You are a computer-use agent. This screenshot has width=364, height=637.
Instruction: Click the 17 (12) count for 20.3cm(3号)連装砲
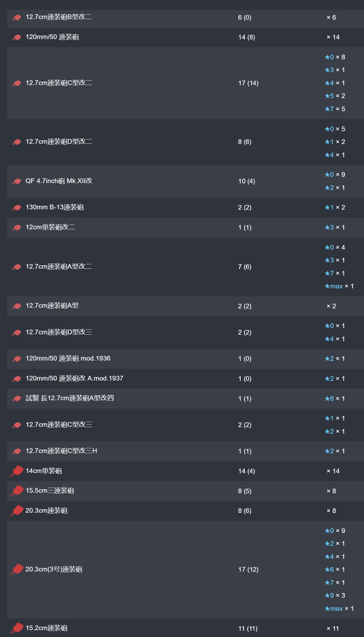(248, 570)
